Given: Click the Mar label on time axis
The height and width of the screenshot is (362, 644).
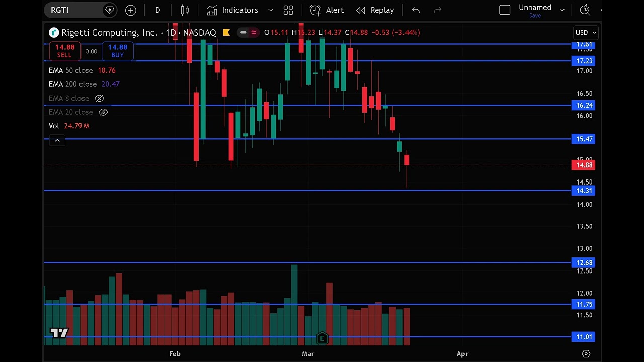Looking at the screenshot, I should click(308, 354).
